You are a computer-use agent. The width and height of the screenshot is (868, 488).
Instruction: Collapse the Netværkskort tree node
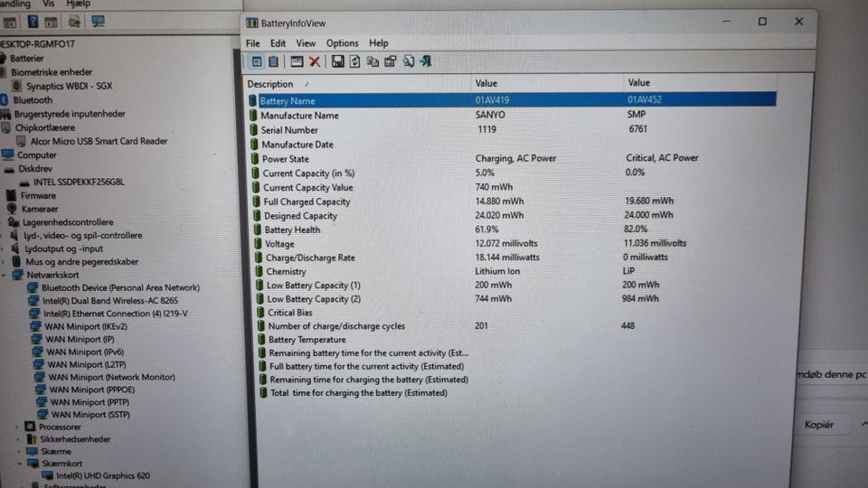(x=5, y=275)
